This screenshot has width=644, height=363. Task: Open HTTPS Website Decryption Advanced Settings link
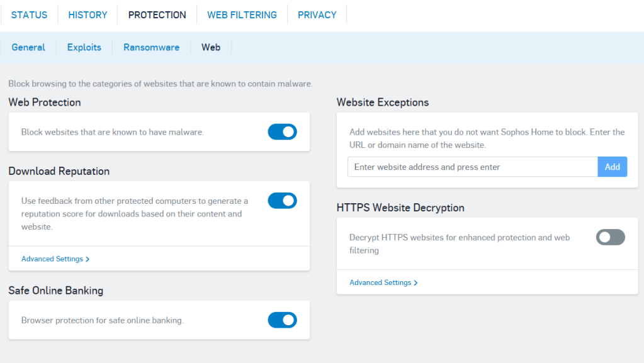(380, 282)
